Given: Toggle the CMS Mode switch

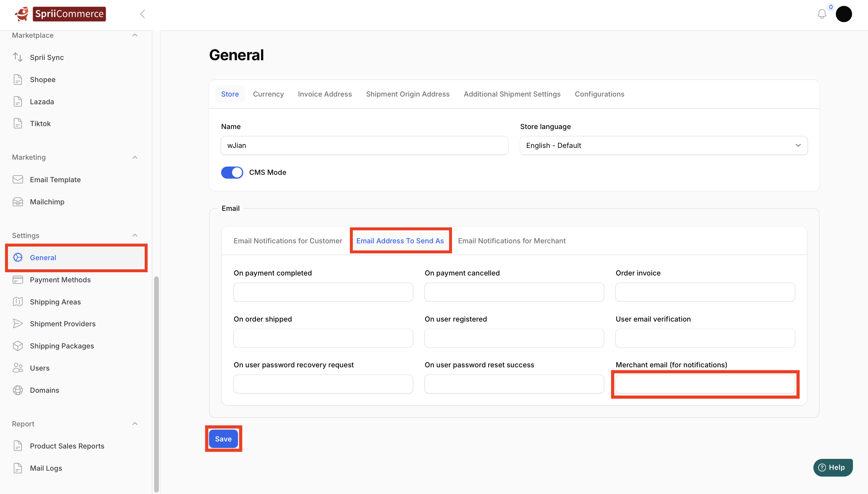Looking at the screenshot, I should coord(232,172).
